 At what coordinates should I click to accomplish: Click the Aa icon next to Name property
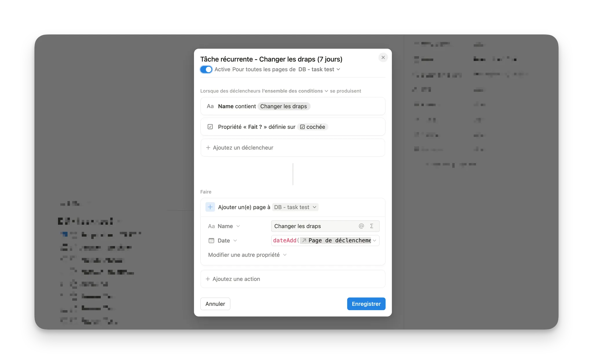211,226
